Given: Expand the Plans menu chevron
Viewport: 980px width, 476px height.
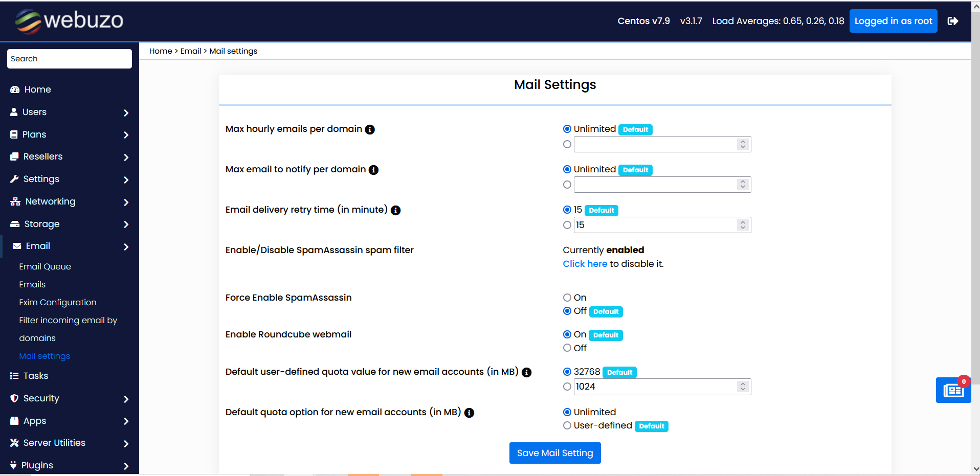Looking at the screenshot, I should (126, 135).
